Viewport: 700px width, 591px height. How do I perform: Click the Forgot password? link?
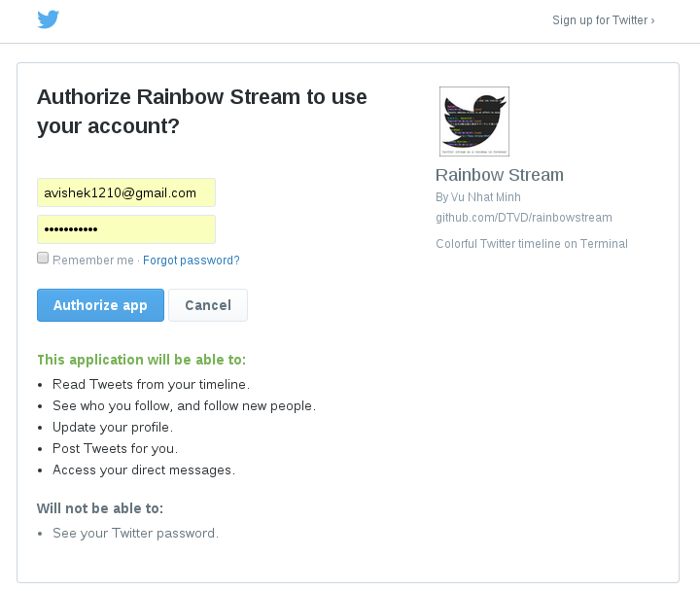tap(191, 261)
